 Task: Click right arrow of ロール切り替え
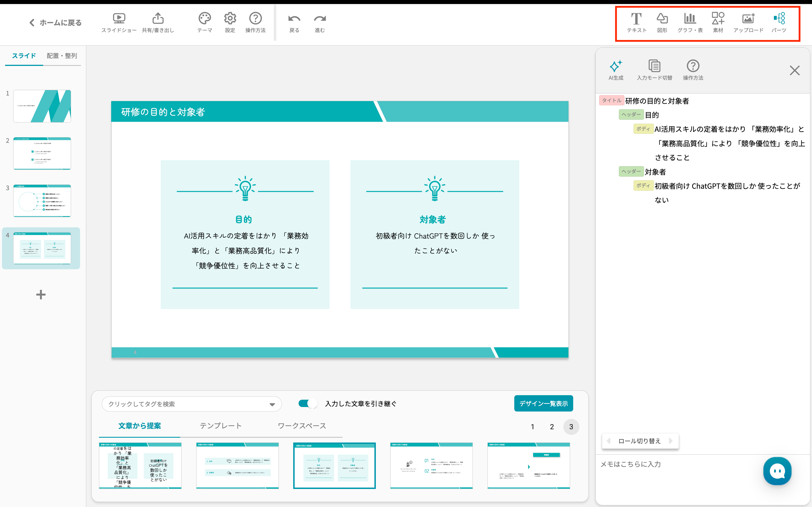(671, 441)
